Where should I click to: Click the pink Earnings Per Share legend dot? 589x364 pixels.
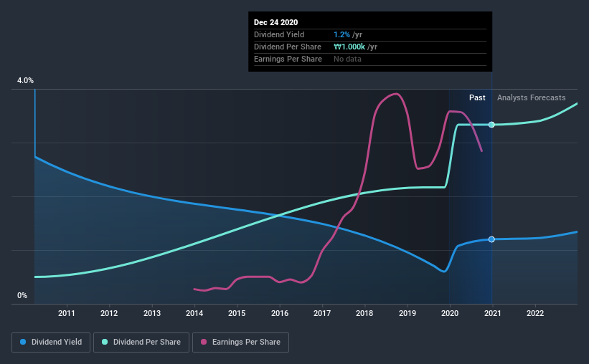pos(204,342)
